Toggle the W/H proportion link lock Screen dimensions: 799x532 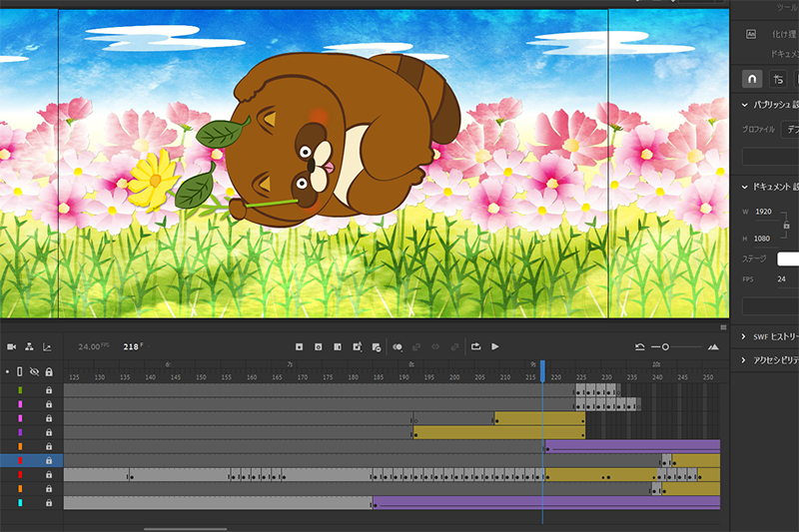[786, 227]
